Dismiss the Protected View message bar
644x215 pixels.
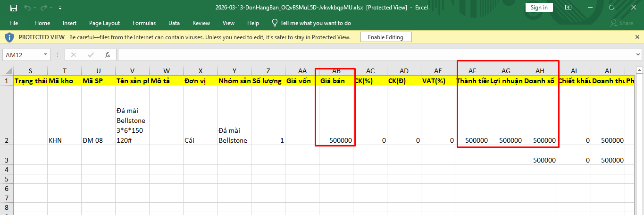tap(637, 37)
